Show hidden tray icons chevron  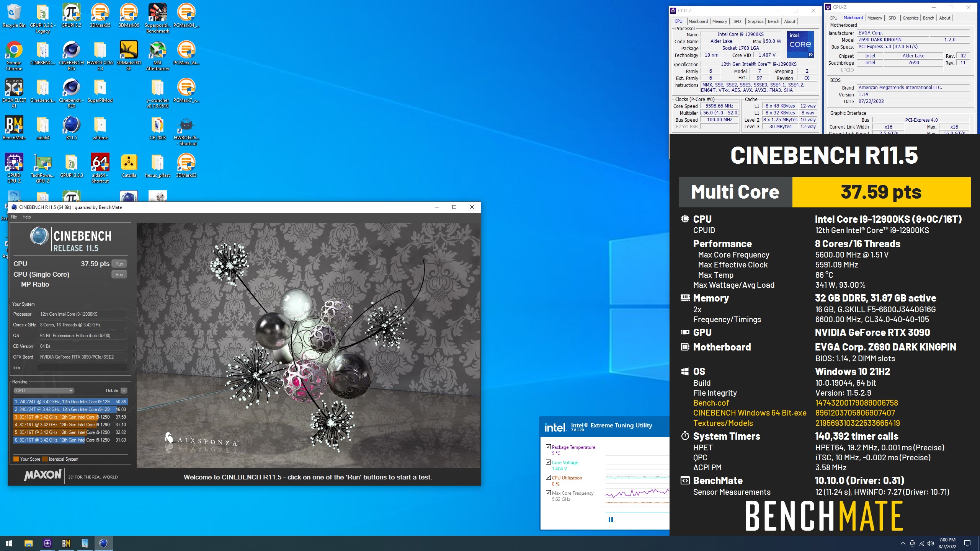click(x=903, y=543)
